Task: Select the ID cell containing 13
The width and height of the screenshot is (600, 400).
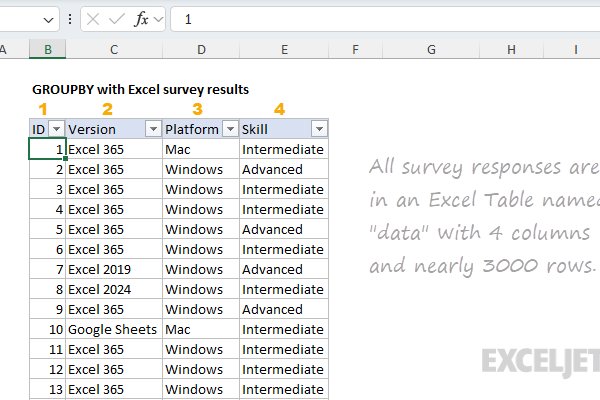Action: coord(47,389)
